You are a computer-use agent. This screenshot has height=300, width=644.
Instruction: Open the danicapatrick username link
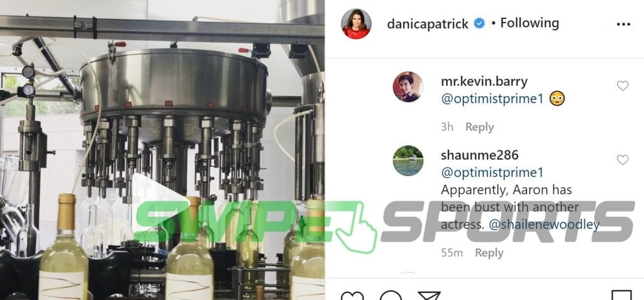428,24
